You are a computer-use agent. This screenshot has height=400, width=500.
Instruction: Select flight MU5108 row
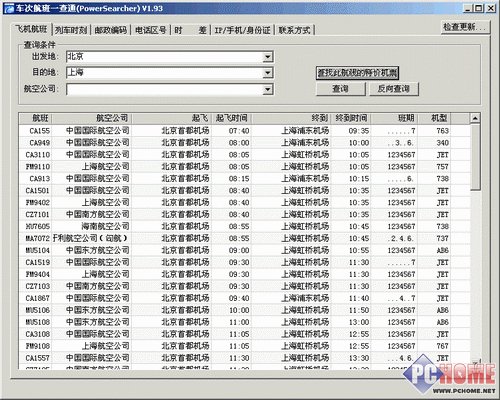[244, 322]
